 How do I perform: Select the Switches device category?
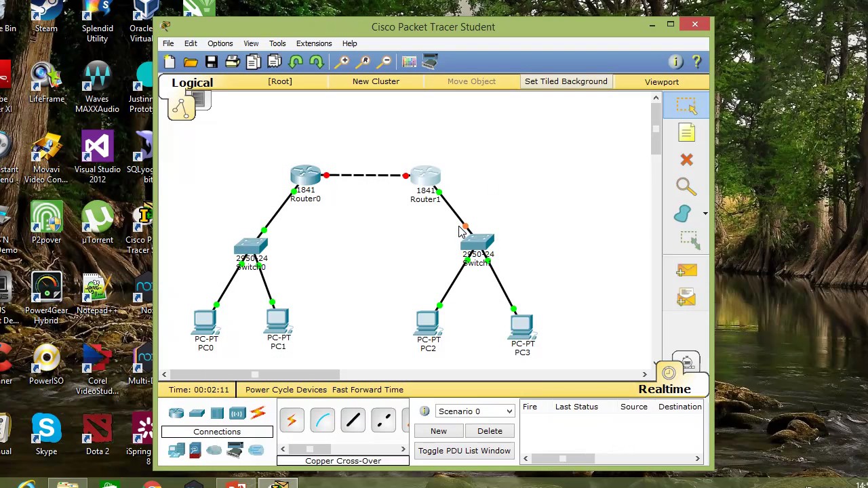coord(197,413)
